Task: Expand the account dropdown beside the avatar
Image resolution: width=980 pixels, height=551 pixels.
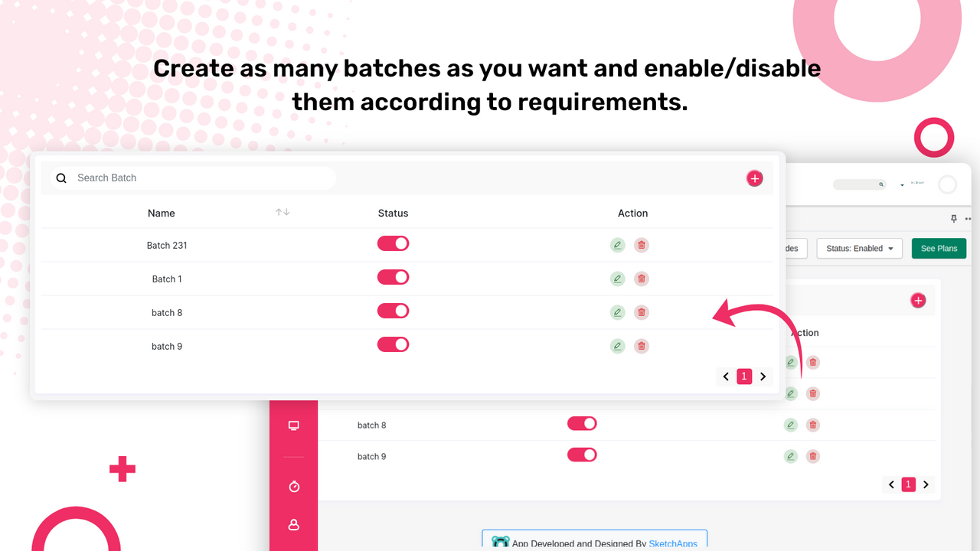Action: pyautogui.click(x=902, y=184)
